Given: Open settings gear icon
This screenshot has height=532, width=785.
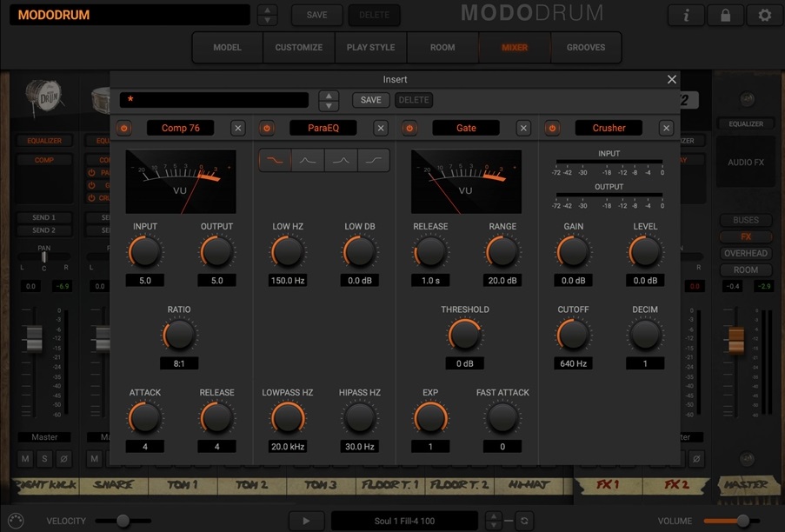Looking at the screenshot, I should click(x=764, y=16).
